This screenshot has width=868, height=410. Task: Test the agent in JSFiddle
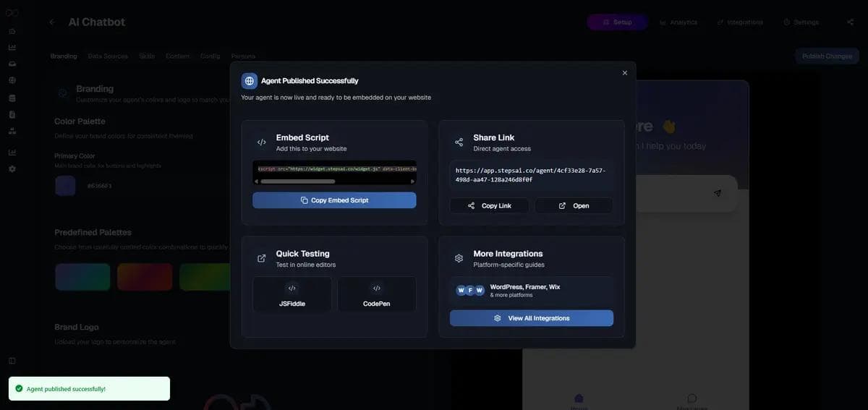click(292, 294)
